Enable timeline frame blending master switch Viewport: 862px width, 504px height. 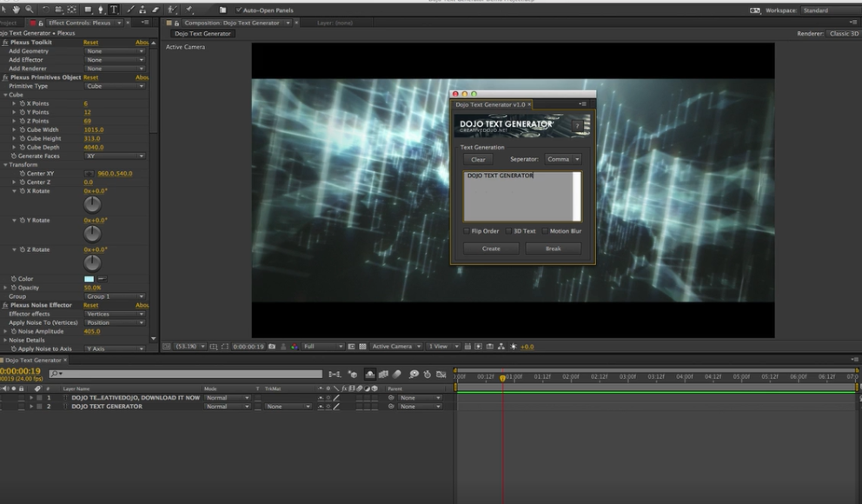[384, 375]
